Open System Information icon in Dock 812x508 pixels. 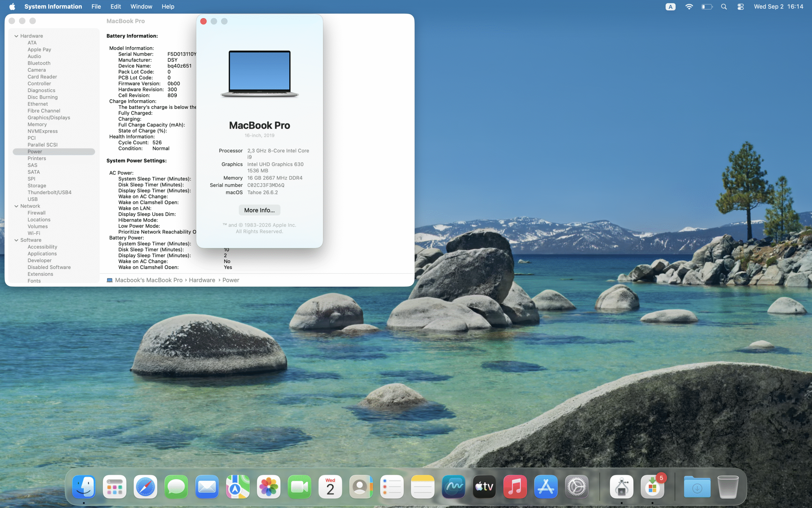(x=622, y=486)
